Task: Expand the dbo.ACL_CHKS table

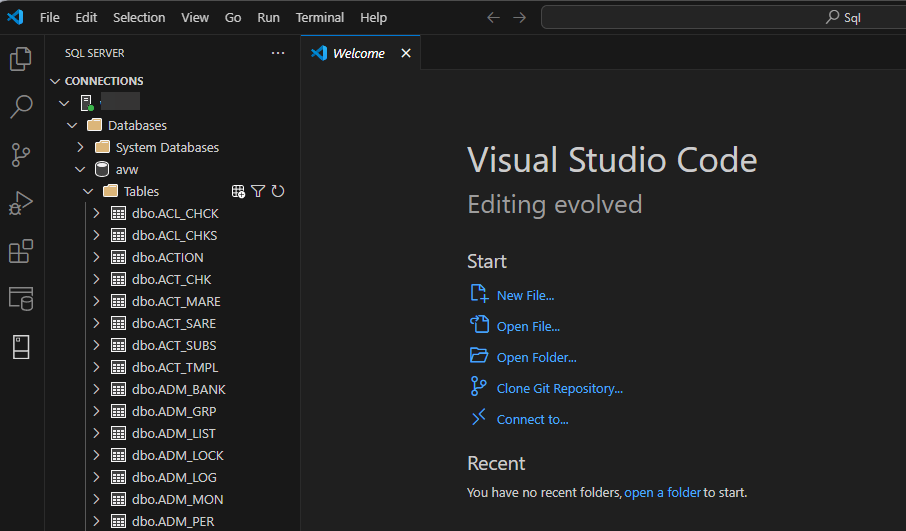Action: 96,235
